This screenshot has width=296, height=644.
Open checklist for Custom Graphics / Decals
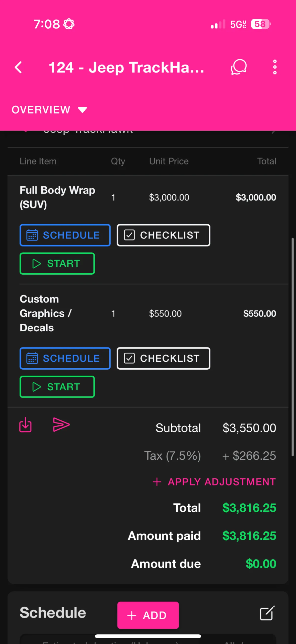163,358
